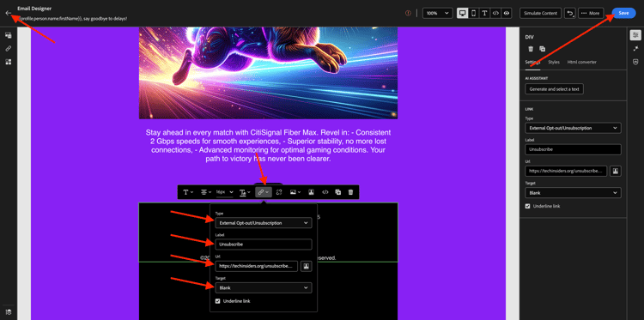Switch to desktop preview mode
Image resolution: width=644 pixels, height=320 pixels.
463,13
